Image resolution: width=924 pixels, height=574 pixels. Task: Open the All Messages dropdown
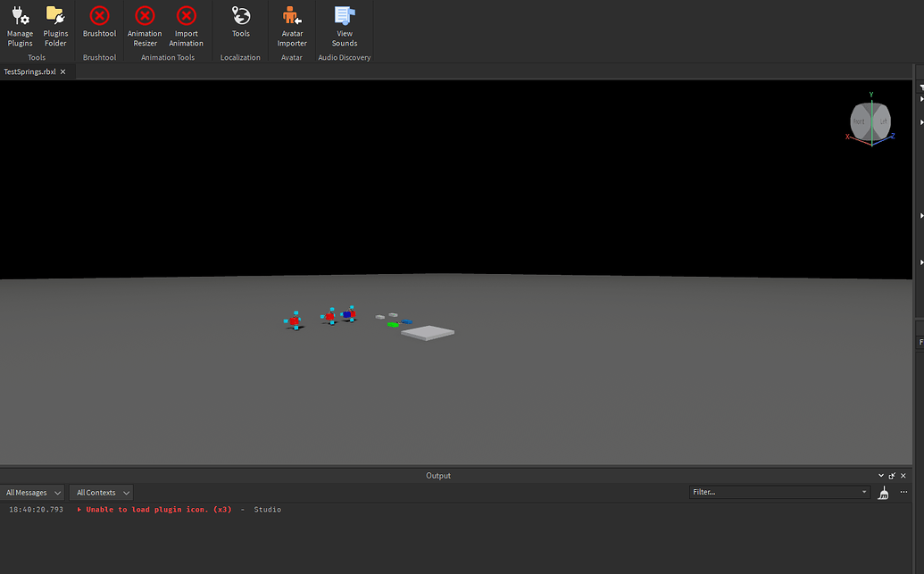(32, 493)
